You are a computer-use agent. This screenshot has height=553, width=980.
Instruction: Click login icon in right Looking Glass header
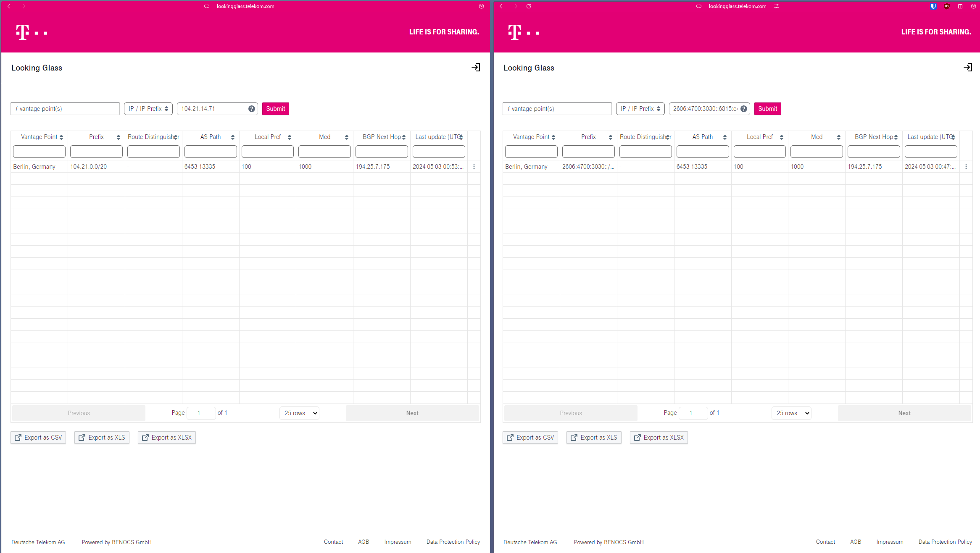pyautogui.click(x=968, y=67)
